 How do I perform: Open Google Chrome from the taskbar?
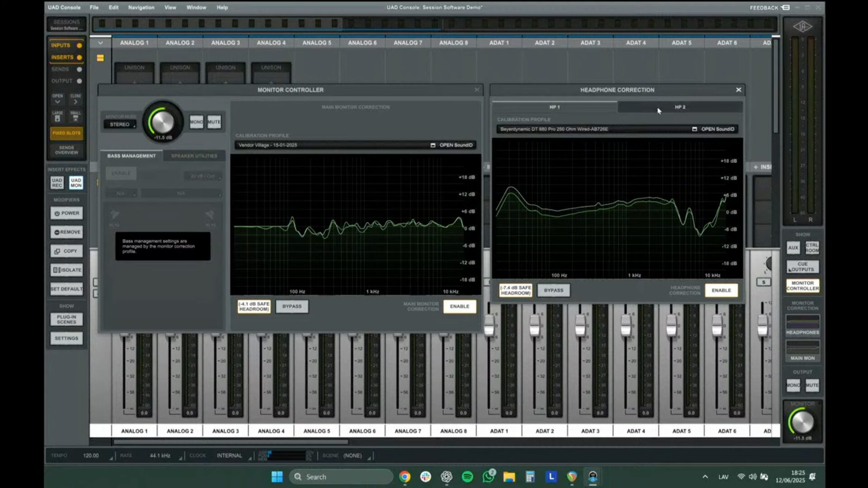pos(405,477)
